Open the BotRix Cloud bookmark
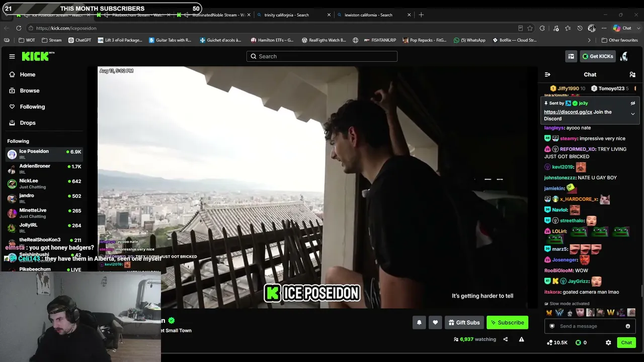Viewport: 644px width, 362px height. pos(514,40)
